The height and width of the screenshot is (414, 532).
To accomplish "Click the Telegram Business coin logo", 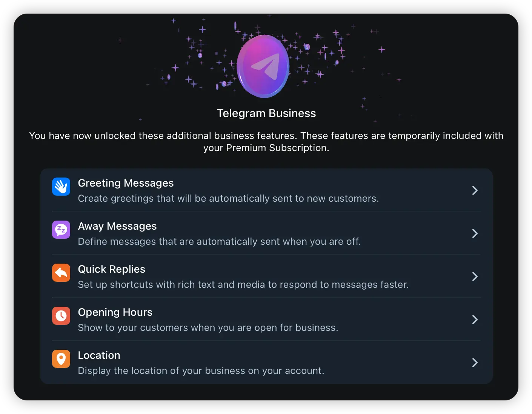I will coord(263,66).
